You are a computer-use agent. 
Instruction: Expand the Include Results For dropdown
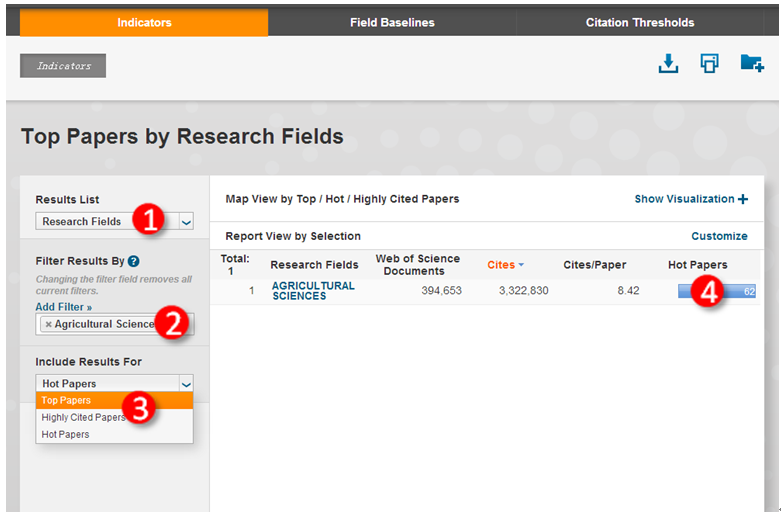[x=185, y=383]
